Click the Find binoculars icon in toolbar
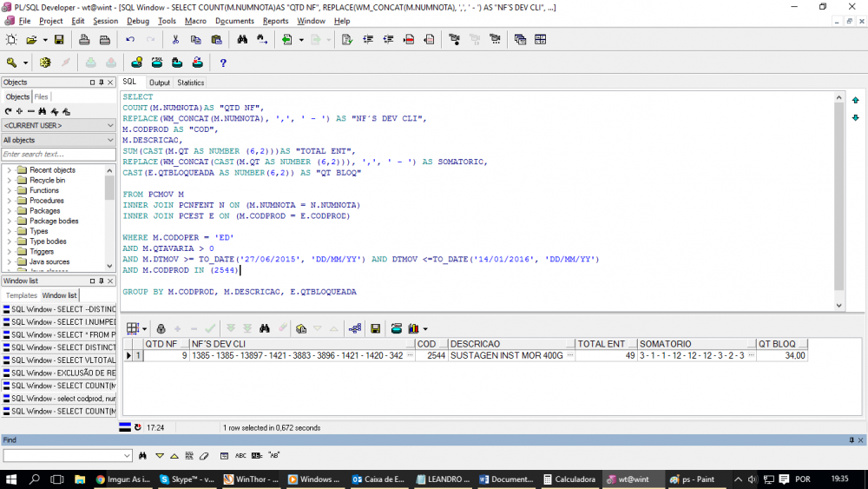 tap(242, 40)
